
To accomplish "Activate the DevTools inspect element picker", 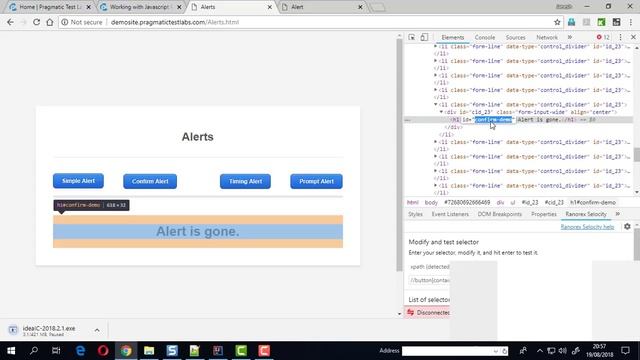I will pos(411,37).
